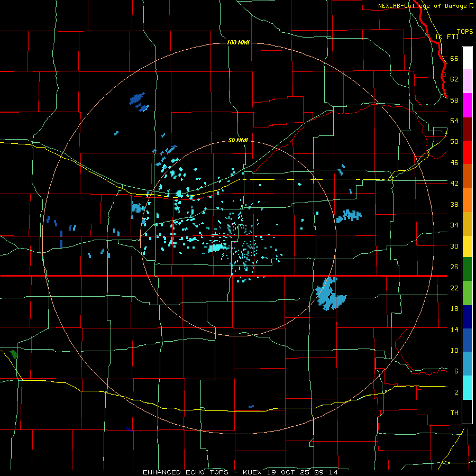This screenshot has width=476, height=476.
Task: Choose the navy blue legend swatch
Action: click(467, 317)
